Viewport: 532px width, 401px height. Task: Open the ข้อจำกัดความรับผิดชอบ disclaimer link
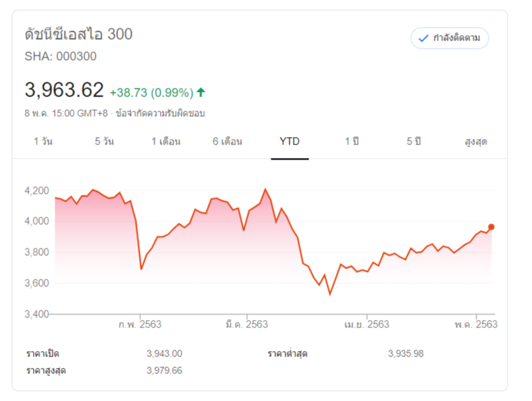pyautogui.click(x=160, y=113)
